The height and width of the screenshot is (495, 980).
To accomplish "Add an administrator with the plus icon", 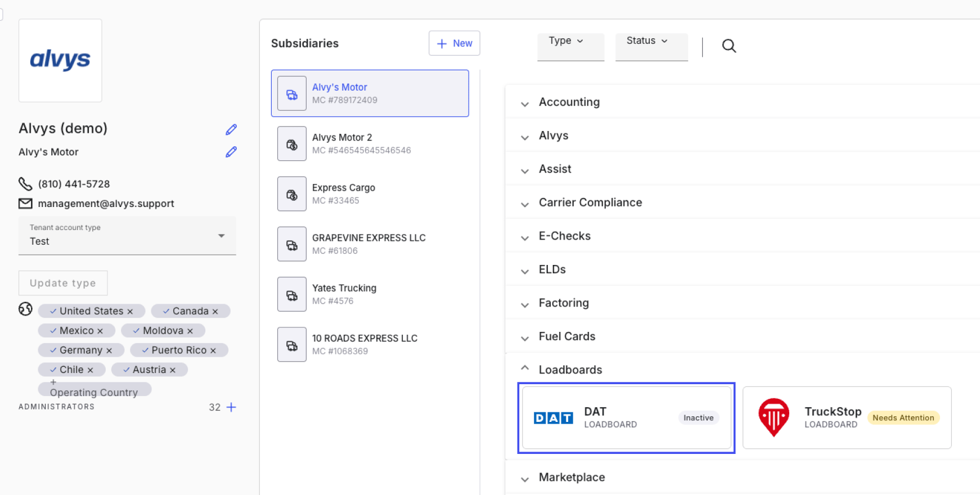I will [x=231, y=407].
